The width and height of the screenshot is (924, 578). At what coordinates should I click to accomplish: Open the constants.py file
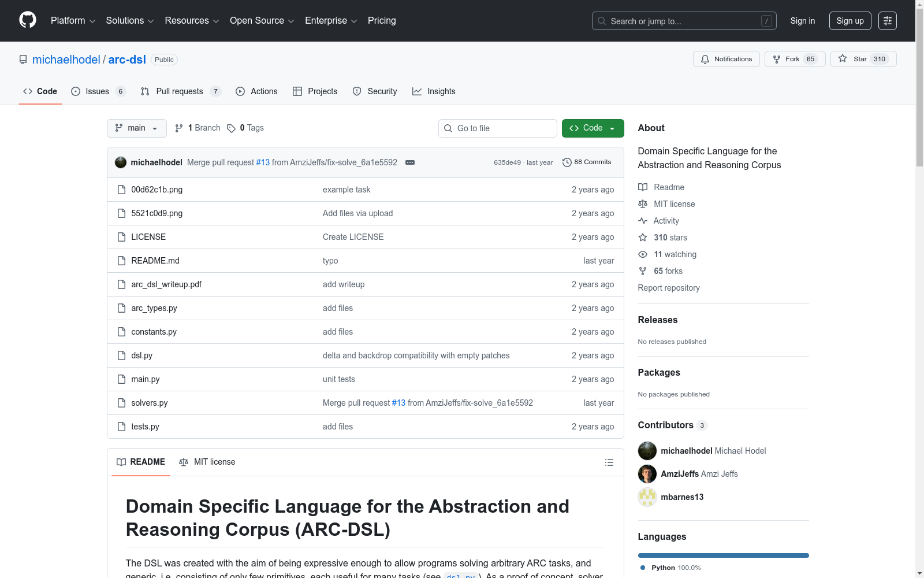pos(154,332)
